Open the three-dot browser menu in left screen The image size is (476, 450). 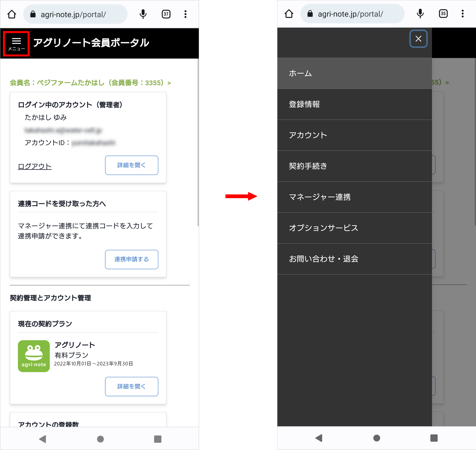point(185,14)
